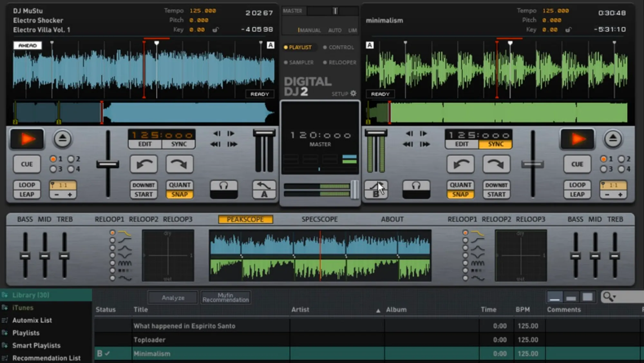Click the library search magnifier icon
This screenshot has height=363, width=644.
point(608,296)
